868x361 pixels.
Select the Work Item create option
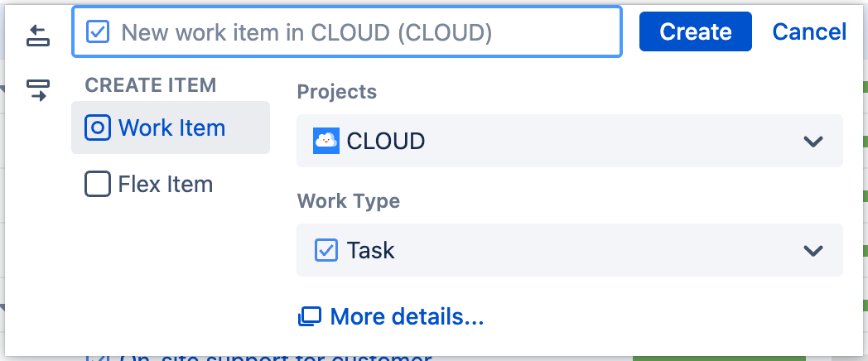[171, 128]
